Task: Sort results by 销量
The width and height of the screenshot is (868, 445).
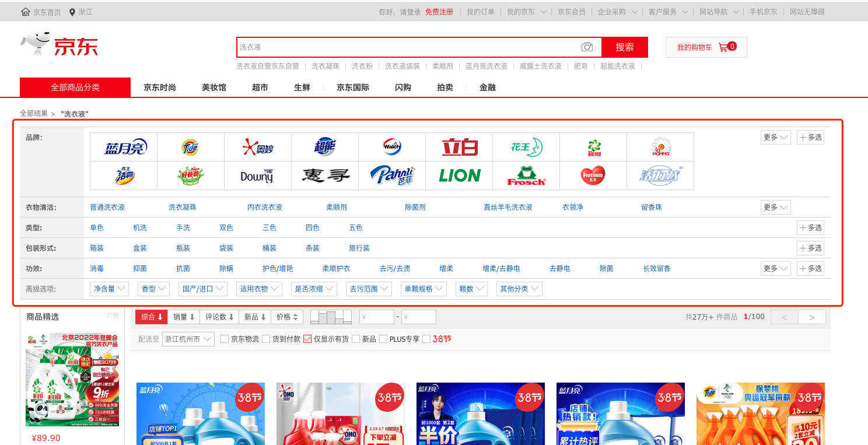Action: click(x=184, y=317)
